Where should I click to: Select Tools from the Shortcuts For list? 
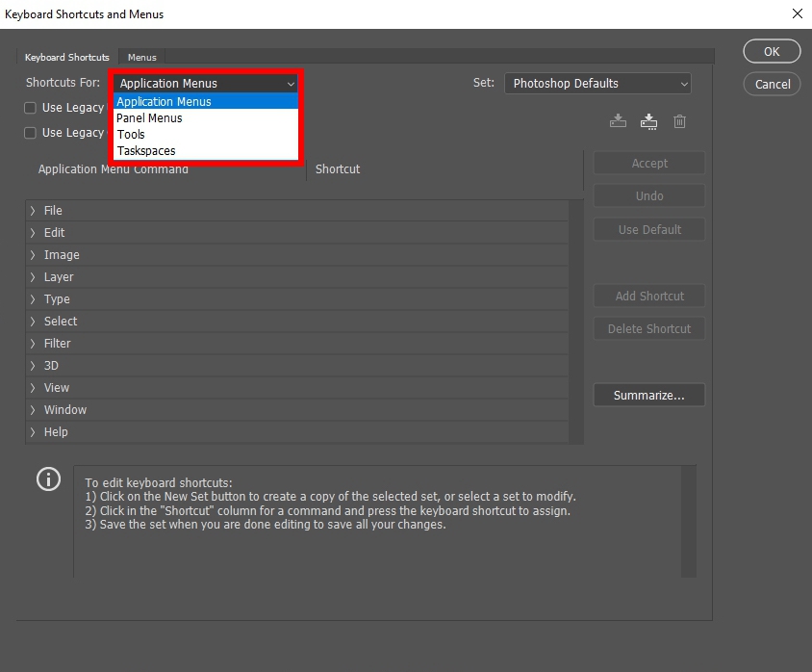pos(131,134)
